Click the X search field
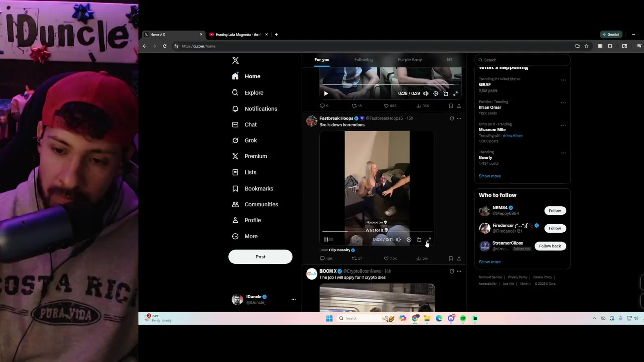 coord(522,60)
